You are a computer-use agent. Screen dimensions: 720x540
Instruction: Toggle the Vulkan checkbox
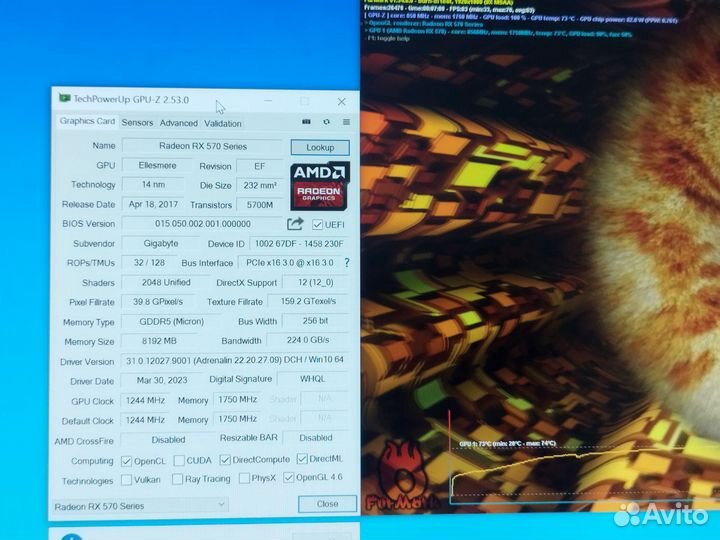pyautogui.click(x=126, y=480)
